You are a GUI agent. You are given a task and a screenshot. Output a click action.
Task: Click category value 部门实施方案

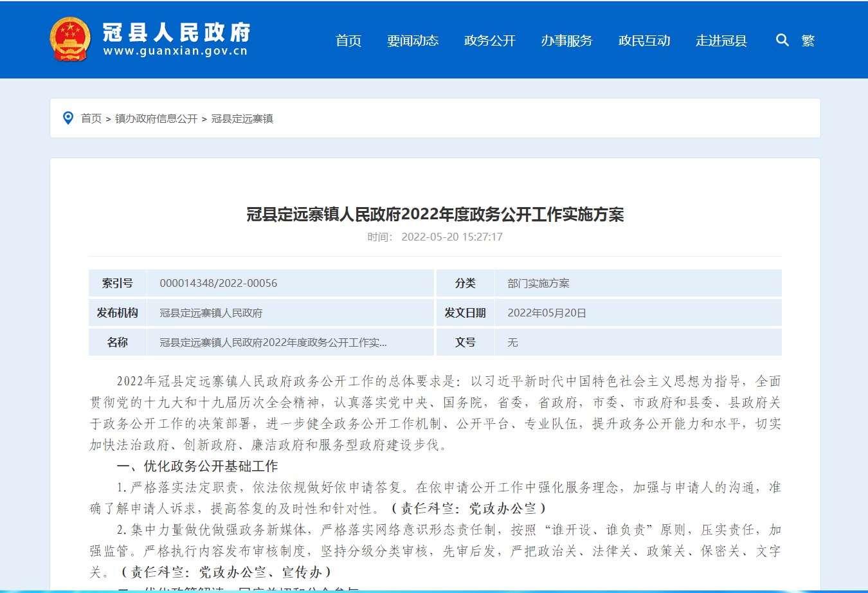pos(539,283)
